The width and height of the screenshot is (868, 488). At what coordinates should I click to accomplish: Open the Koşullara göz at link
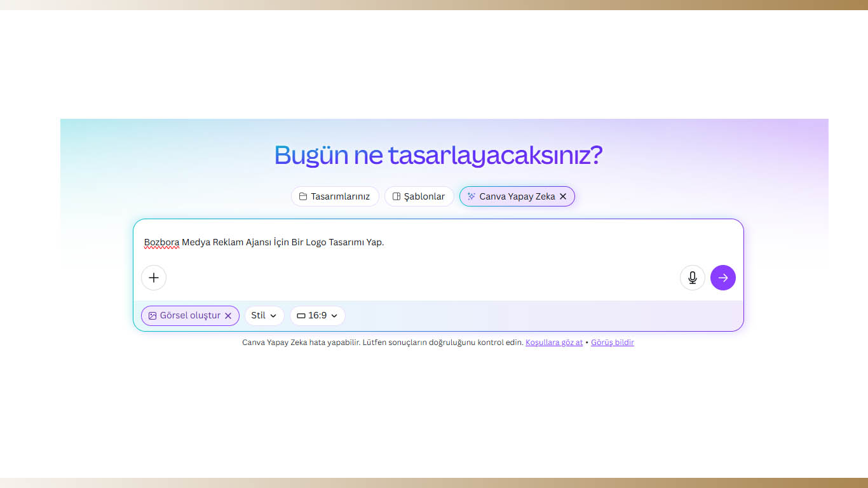pos(554,342)
